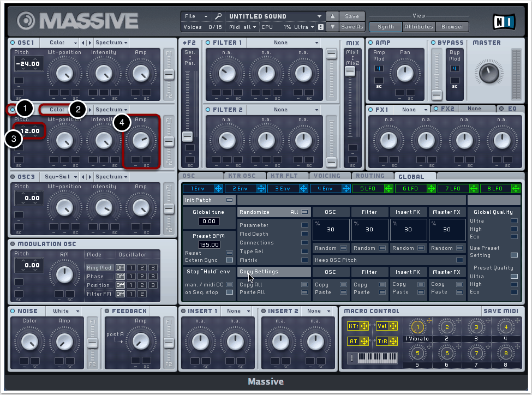
Task: Open the Noise color White dropdown
Action: point(67,311)
